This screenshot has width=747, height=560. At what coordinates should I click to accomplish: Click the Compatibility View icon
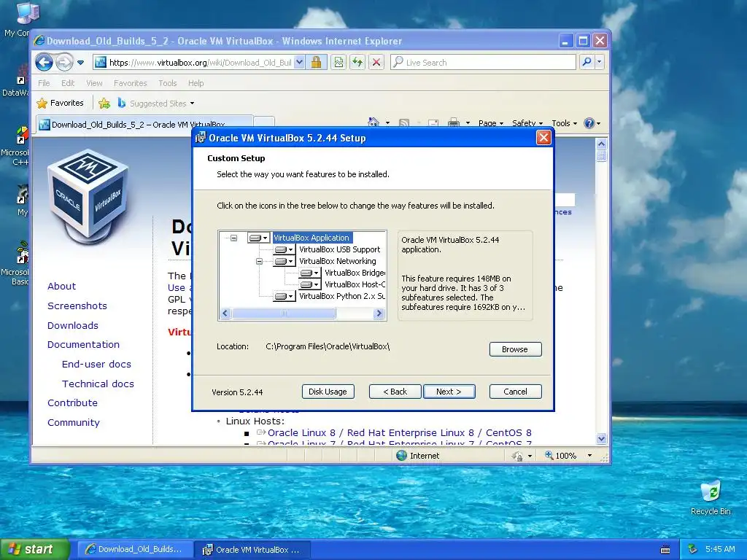(x=338, y=63)
